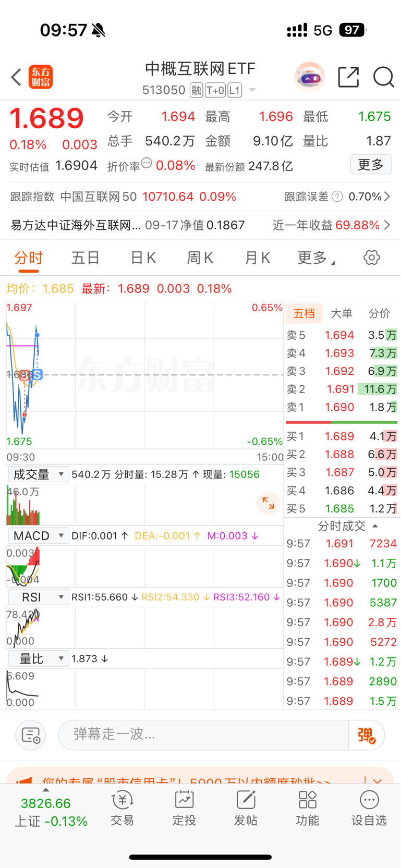Screen dimensions: 401x868
Task: Tap the 卖2 1.691 quote row
Action: point(342,389)
